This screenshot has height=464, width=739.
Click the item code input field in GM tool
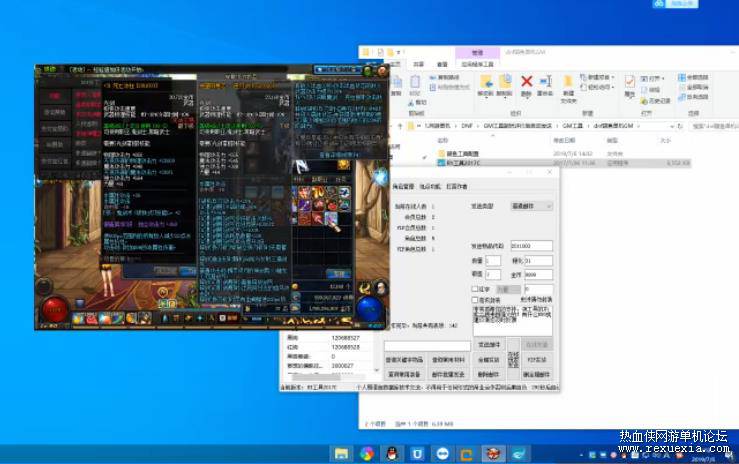point(532,246)
